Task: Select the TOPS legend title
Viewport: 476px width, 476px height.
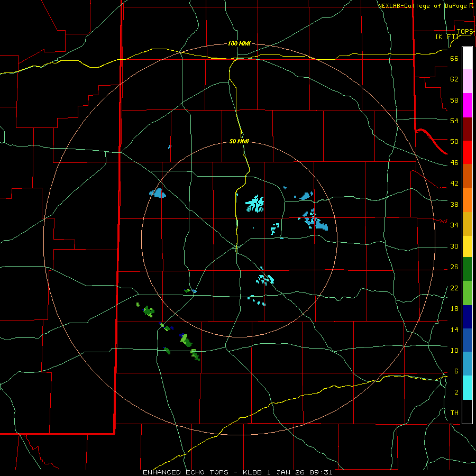Action: tap(465, 32)
